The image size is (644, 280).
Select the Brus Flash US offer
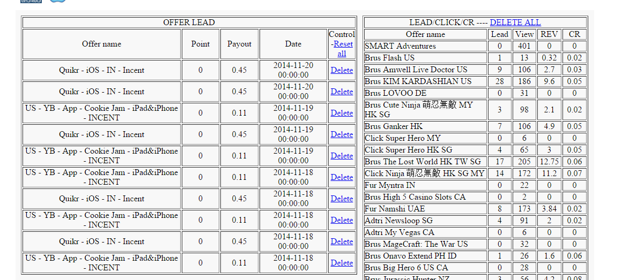click(x=389, y=58)
